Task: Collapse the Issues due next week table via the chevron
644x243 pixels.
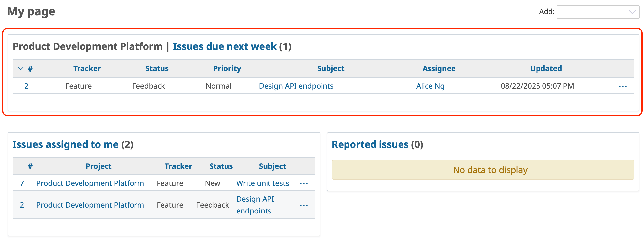Action: click(21, 68)
